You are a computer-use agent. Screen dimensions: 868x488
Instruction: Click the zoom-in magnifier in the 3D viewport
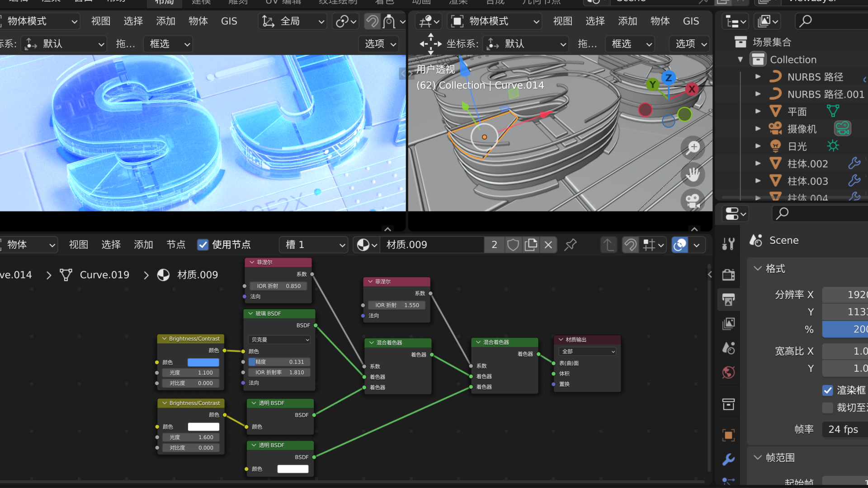[x=692, y=147]
